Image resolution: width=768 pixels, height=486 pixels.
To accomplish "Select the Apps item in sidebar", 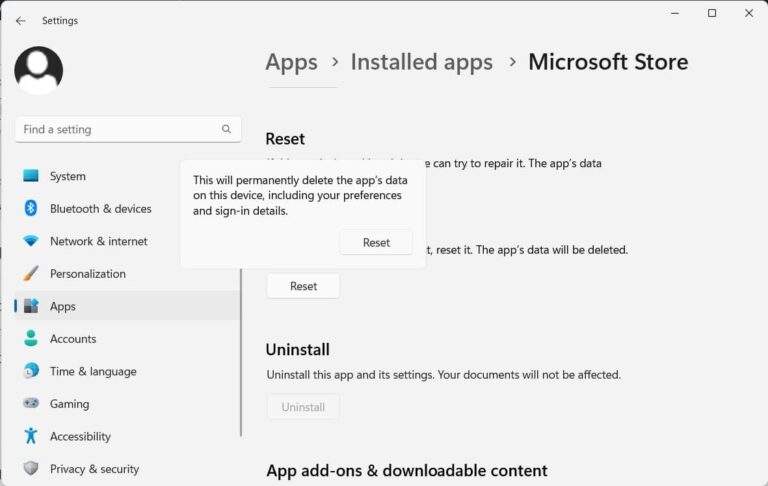I will (63, 306).
